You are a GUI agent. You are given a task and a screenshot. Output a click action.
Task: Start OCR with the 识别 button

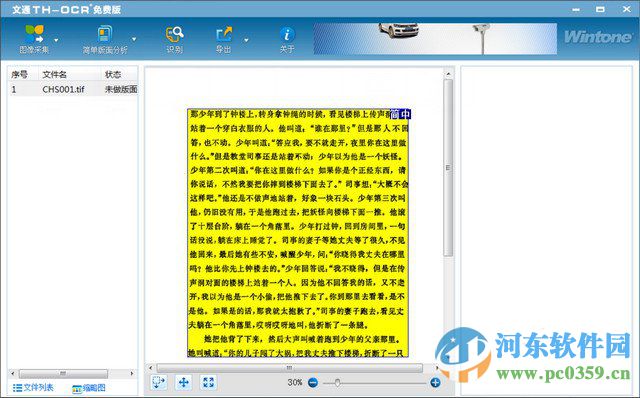[174, 39]
